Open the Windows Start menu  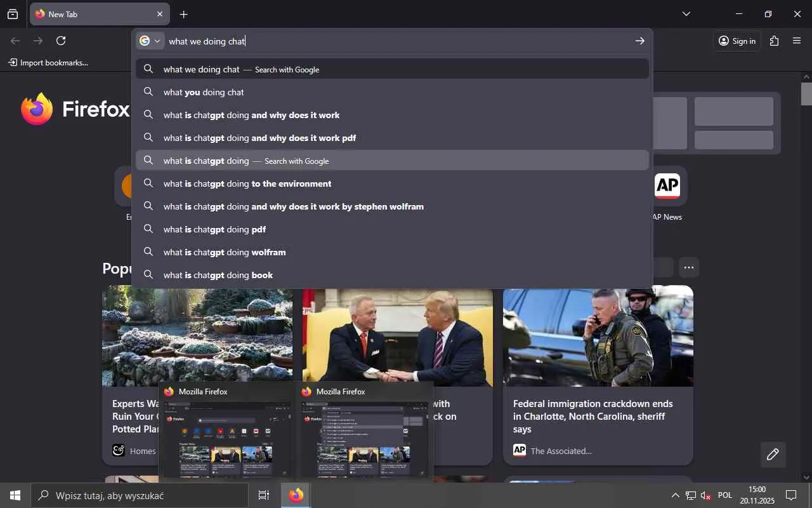click(x=15, y=495)
